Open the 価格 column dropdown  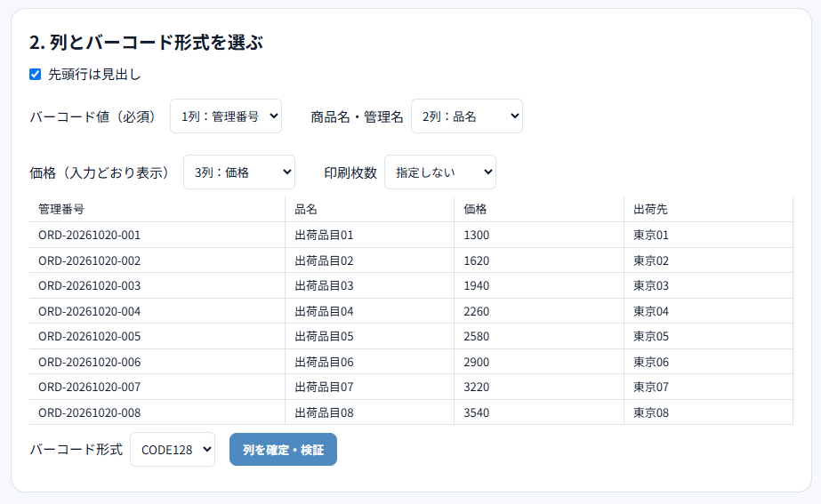(x=239, y=172)
